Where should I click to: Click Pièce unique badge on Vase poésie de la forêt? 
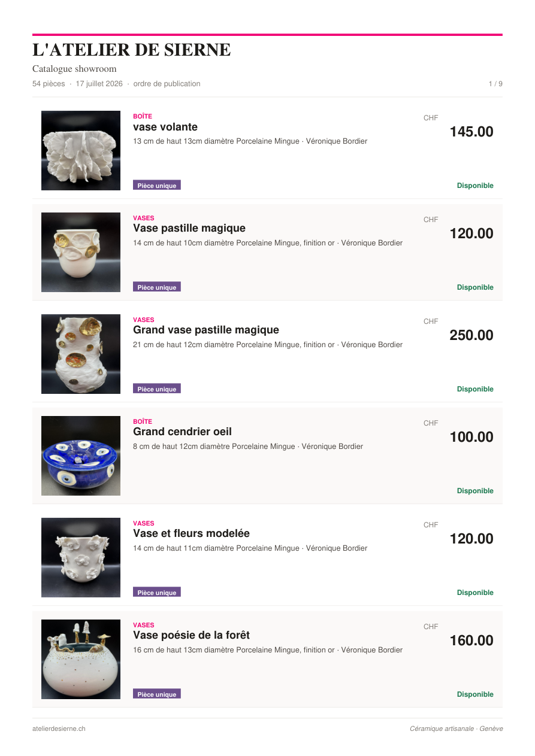click(x=157, y=694)
